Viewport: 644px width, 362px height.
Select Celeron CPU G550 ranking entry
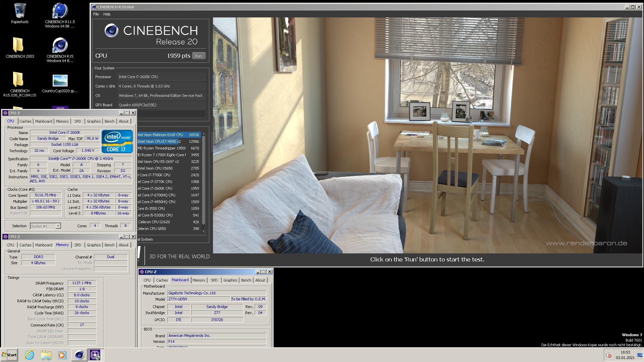click(x=168, y=229)
